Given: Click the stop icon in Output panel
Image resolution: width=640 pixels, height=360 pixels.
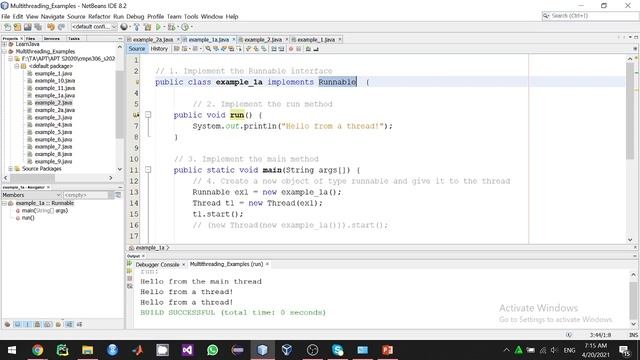Looking at the screenshot, I should [x=130, y=279].
